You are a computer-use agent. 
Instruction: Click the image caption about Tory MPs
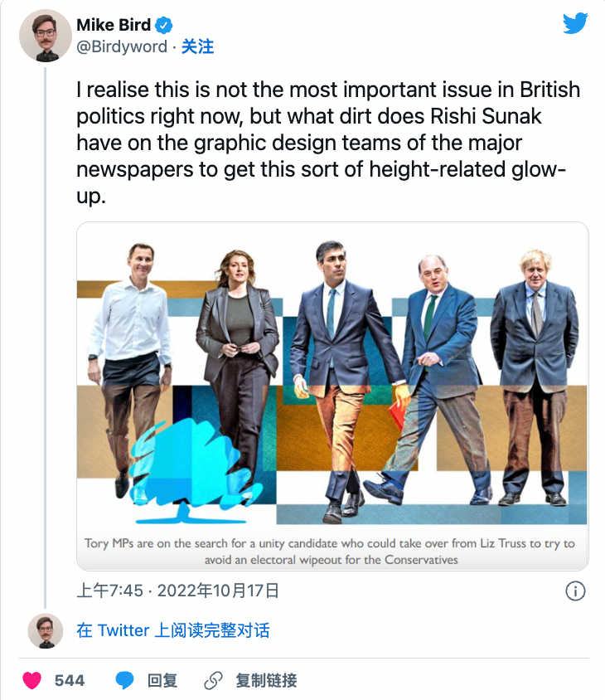click(330, 552)
